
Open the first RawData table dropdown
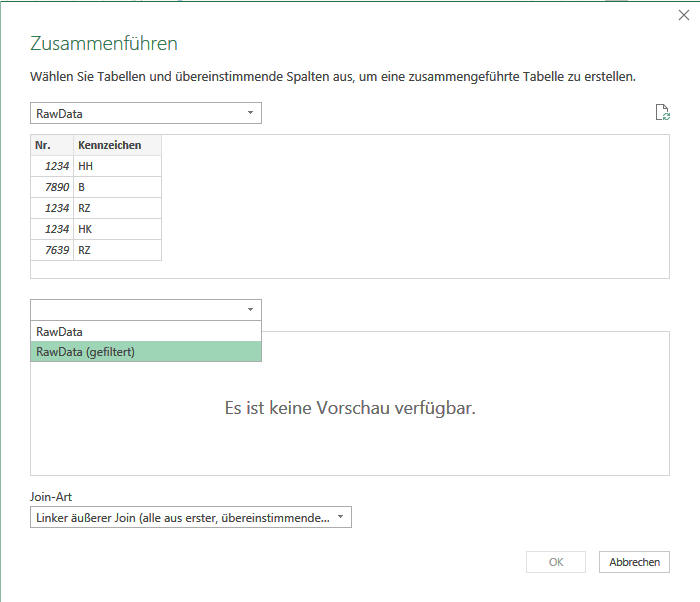[146, 113]
